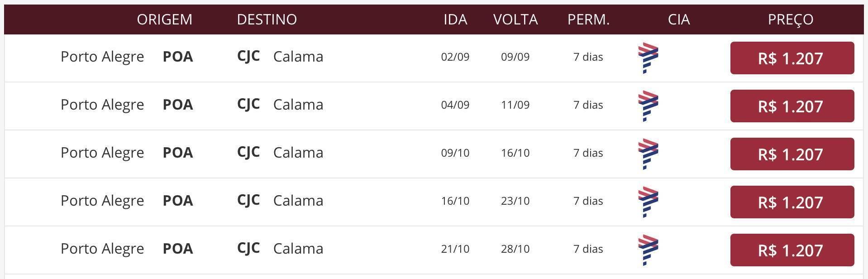Screen dimensions: 868x279
Task: Sort by the PREÇO column header
Action: point(791,19)
